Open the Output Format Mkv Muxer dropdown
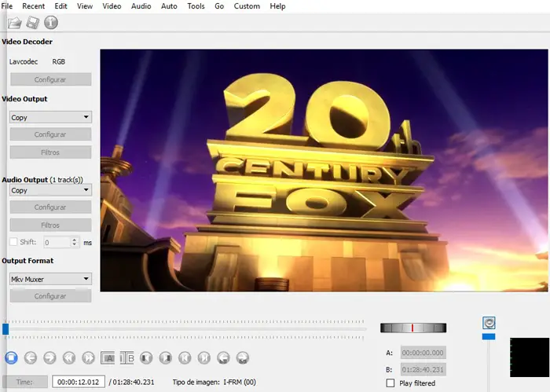Image resolution: width=550 pixels, height=392 pixels. click(x=50, y=279)
